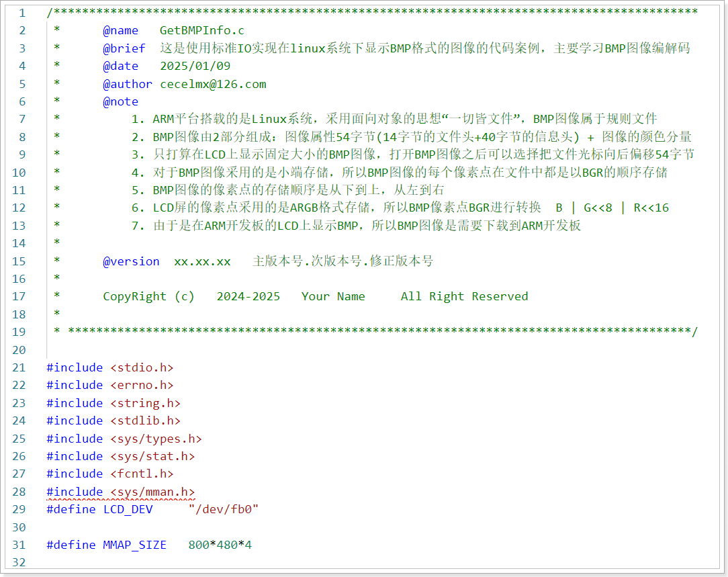Click the 2024-2025 year range
728x577 pixels.
click(x=248, y=297)
